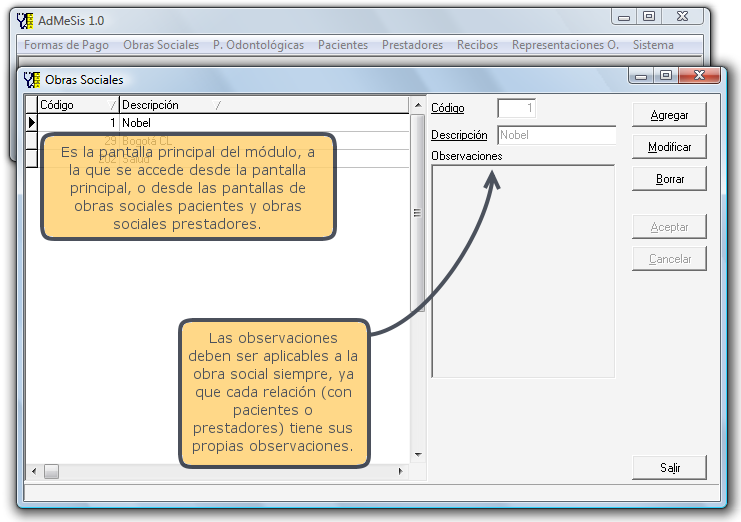Open the Obras Sociales menu

pos(161,45)
